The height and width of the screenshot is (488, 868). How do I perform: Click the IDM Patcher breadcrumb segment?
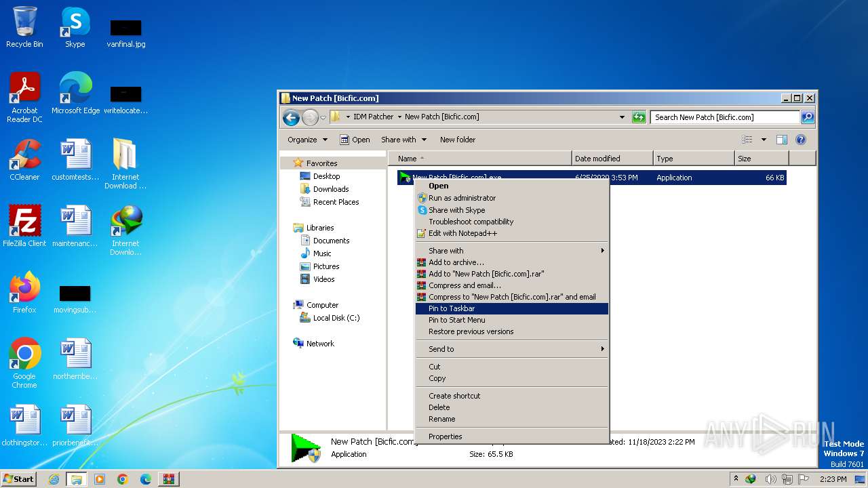[x=374, y=117]
